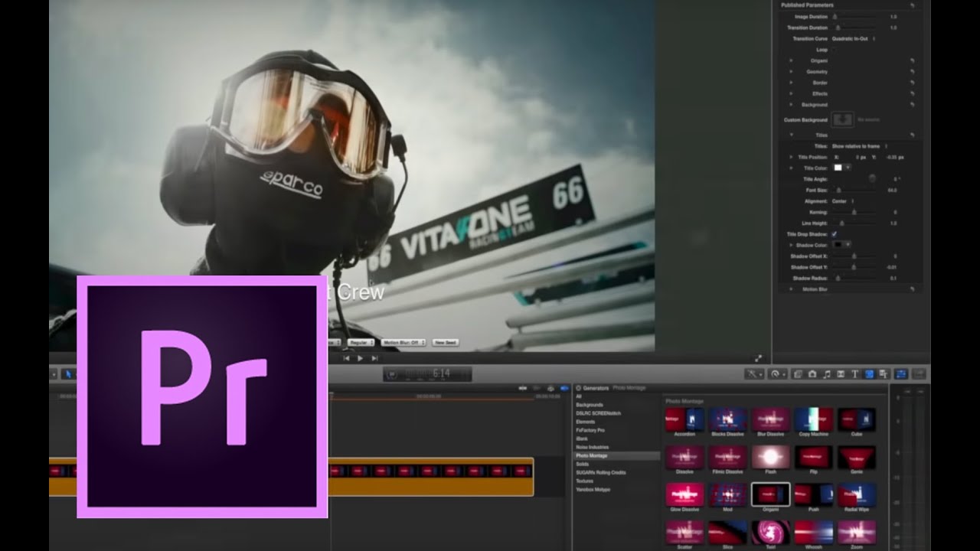Open the Titles browser T icon
Screen dimensions: 980x551
point(855,374)
